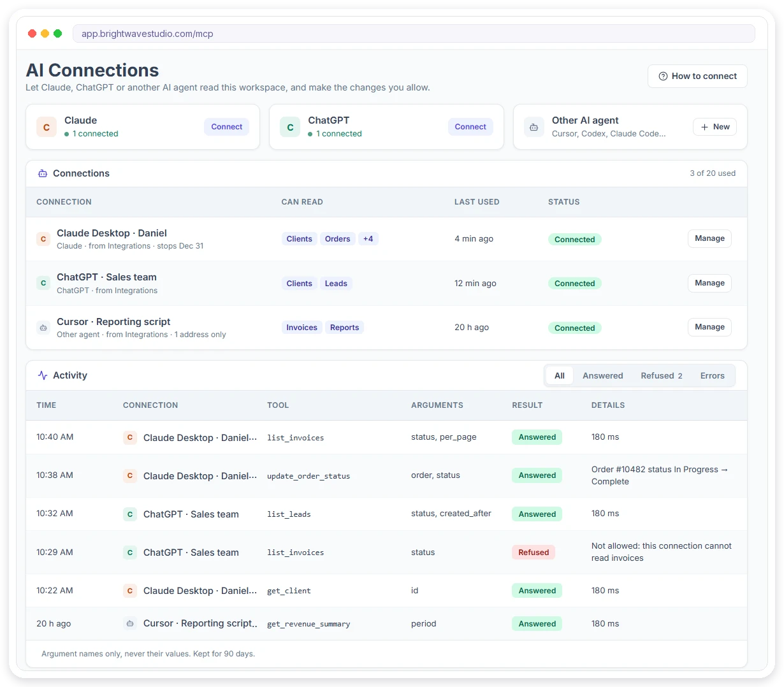This screenshot has height=687, width=784.
Task: Click the update_order_status tool name
Action: tap(309, 476)
